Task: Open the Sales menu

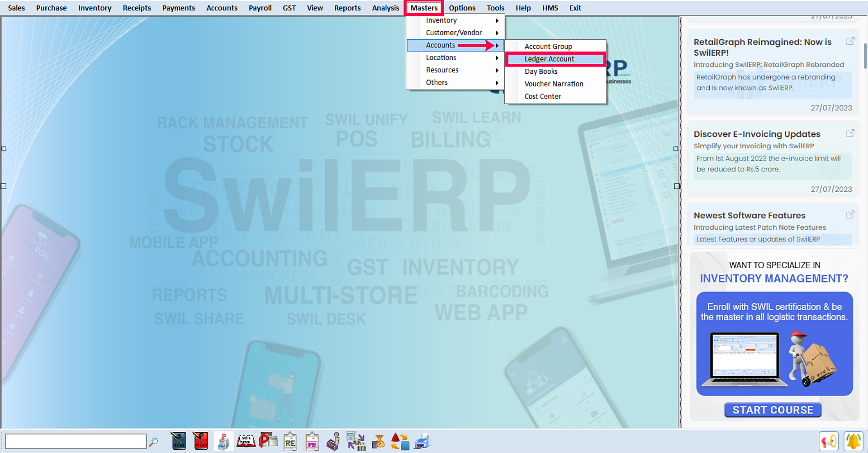Action: 16,8
